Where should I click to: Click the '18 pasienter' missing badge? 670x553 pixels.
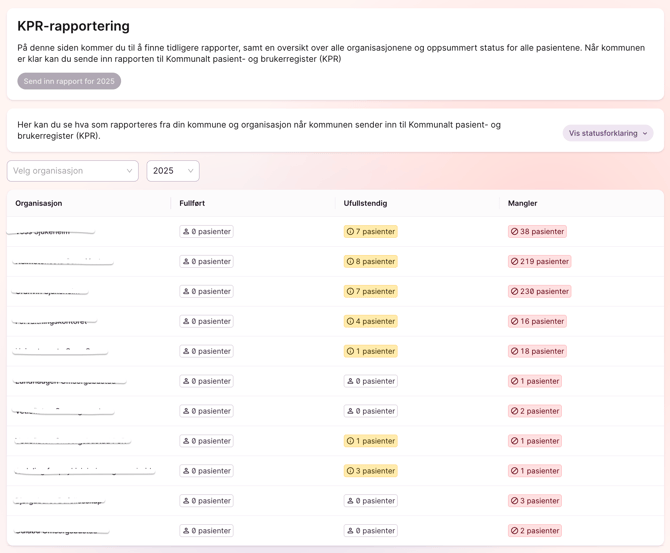(x=537, y=351)
